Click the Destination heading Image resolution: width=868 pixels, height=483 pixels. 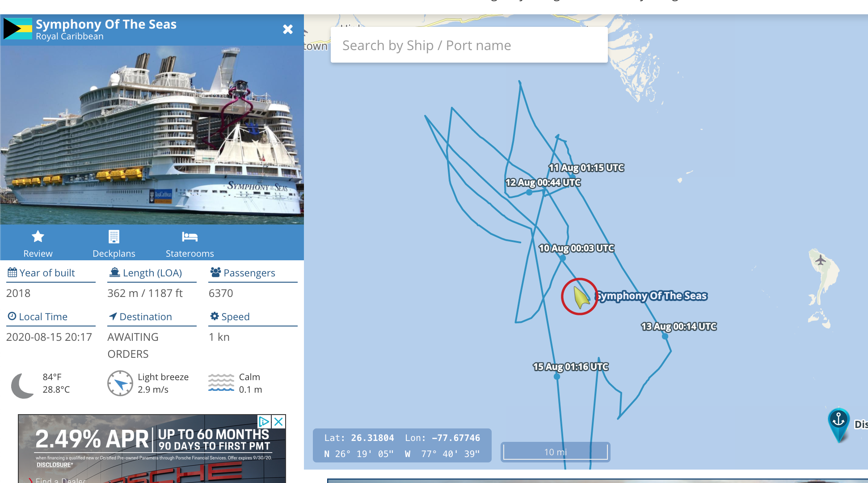coord(146,317)
